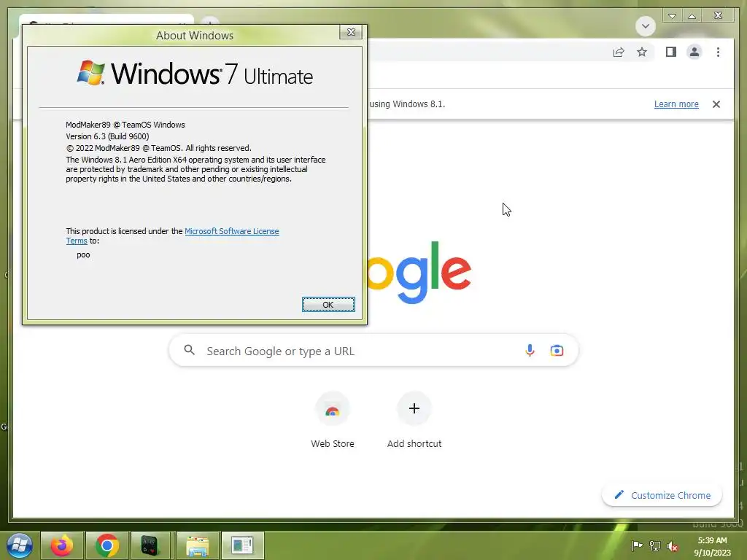Click OK in About Windows dialog
This screenshot has width=747, height=560.
pyautogui.click(x=328, y=304)
